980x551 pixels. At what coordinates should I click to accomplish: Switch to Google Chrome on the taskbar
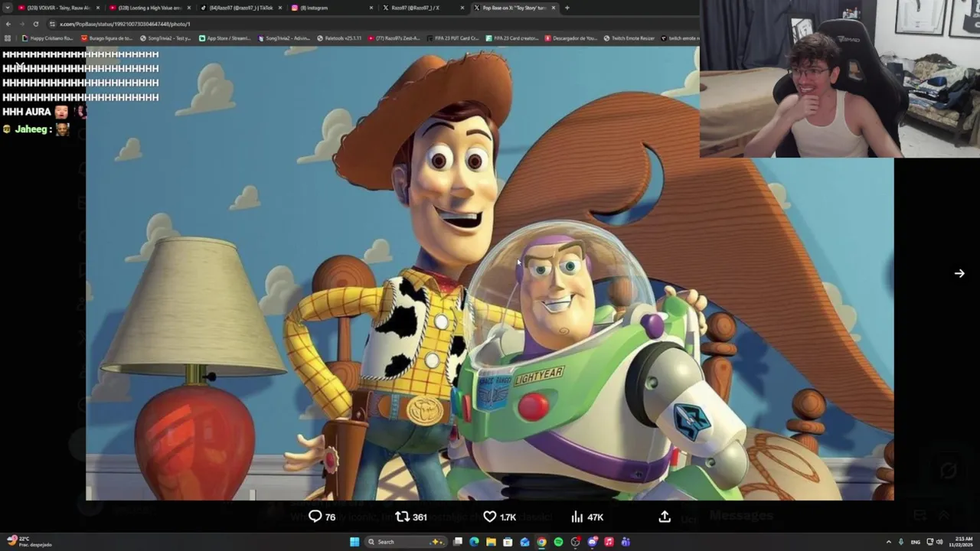click(x=541, y=542)
